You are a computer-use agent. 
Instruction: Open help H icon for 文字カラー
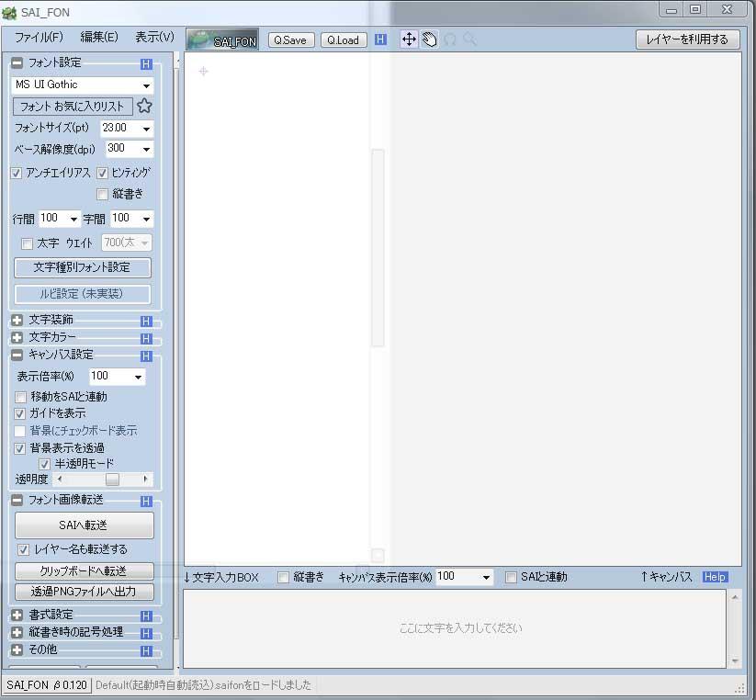(146, 338)
